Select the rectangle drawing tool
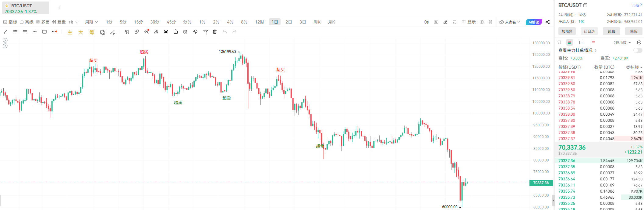Image resolution: width=644 pixels, height=210 pixels. pyautogui.click(x=44, y=32)
